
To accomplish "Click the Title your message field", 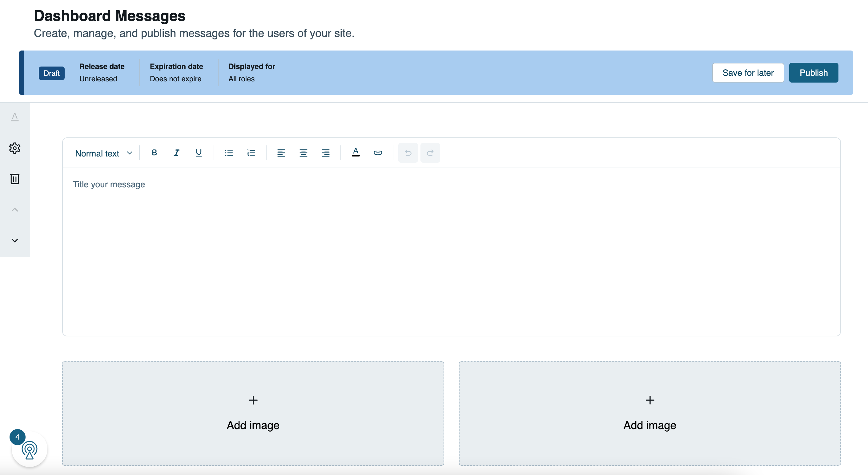I will [x=108, y=185].
